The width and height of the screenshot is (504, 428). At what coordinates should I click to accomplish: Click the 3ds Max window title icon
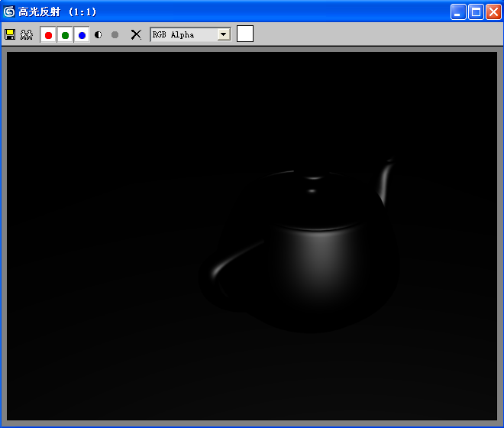tap(9, 12)
